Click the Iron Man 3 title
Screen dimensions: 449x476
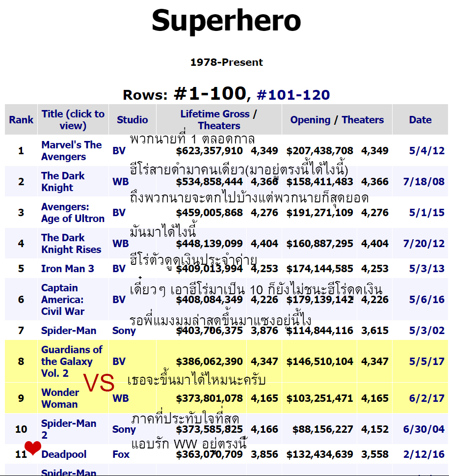coord(66,269)
